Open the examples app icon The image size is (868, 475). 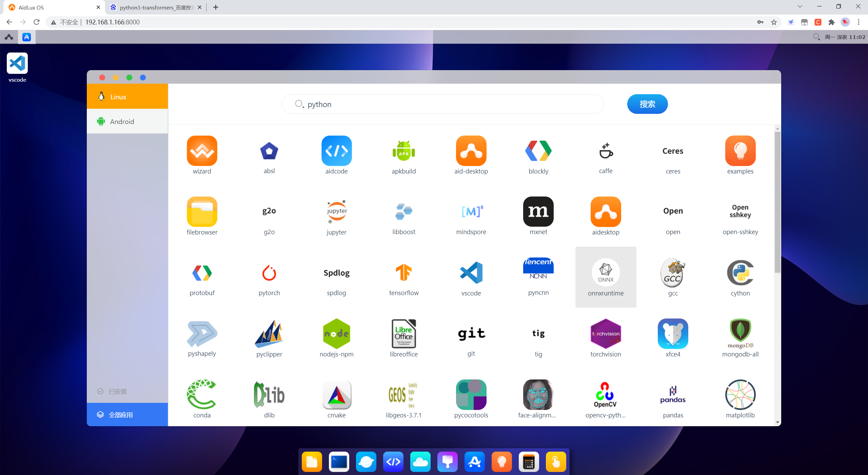pyautogui.click(x=740, y=151)
